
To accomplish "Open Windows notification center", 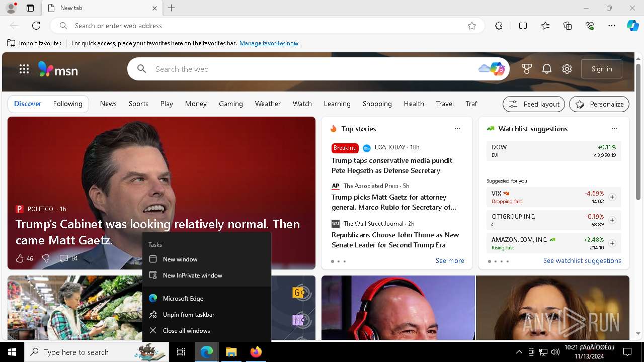I will point(627,352).
